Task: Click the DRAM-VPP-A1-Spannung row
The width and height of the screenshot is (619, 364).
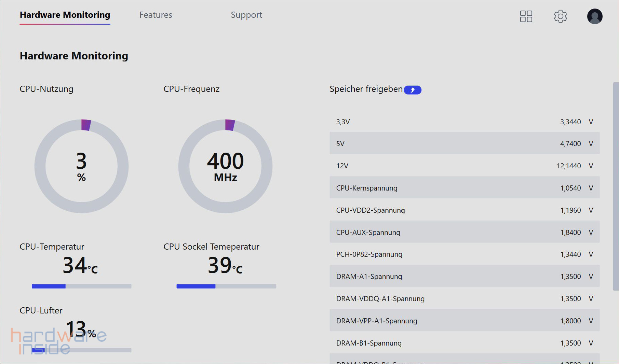Action: [x=464, y=321]
